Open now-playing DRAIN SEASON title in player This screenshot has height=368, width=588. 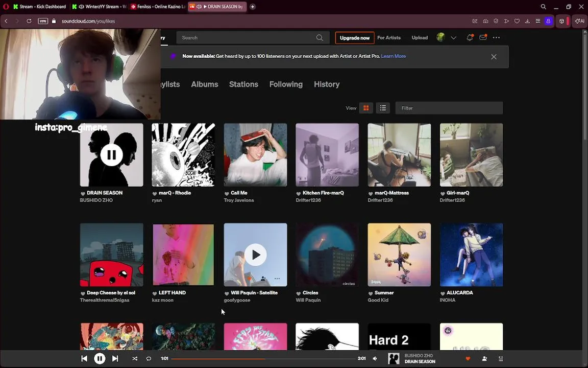point(420,362)
